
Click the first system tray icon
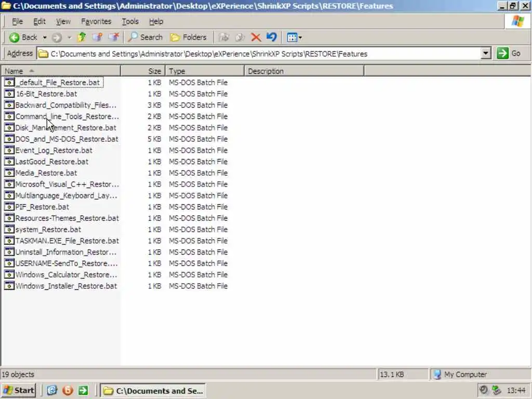tap(484, 390)
